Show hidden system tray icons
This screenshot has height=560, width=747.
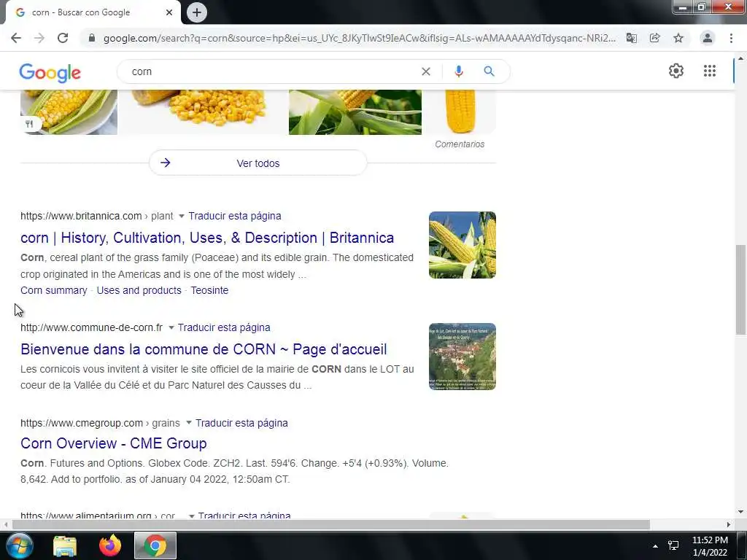pyautogui.click(x=656, y=546)
